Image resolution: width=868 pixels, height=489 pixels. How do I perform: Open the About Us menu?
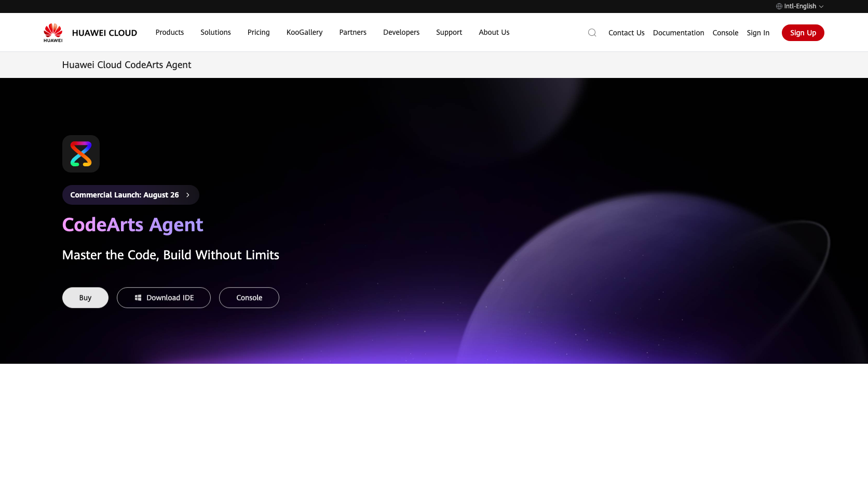[494, 32]
